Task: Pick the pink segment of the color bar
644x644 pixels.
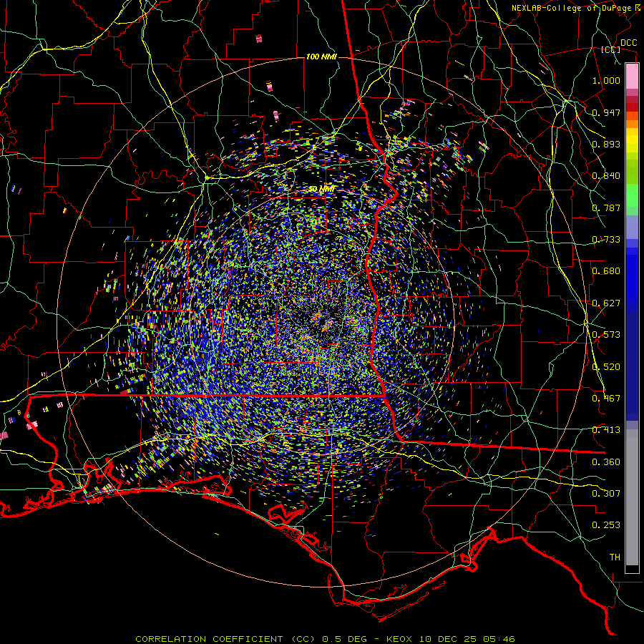Action: click(632, 77)
